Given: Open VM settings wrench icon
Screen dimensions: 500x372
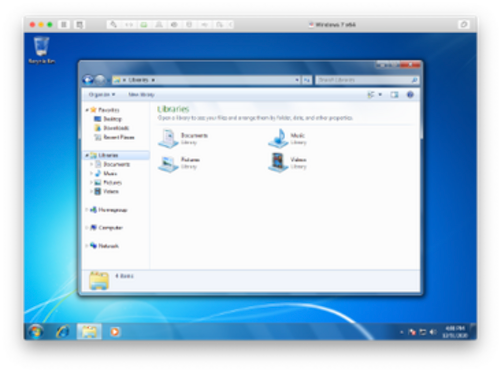Looking at the screenshot, I should click(114, 25).
